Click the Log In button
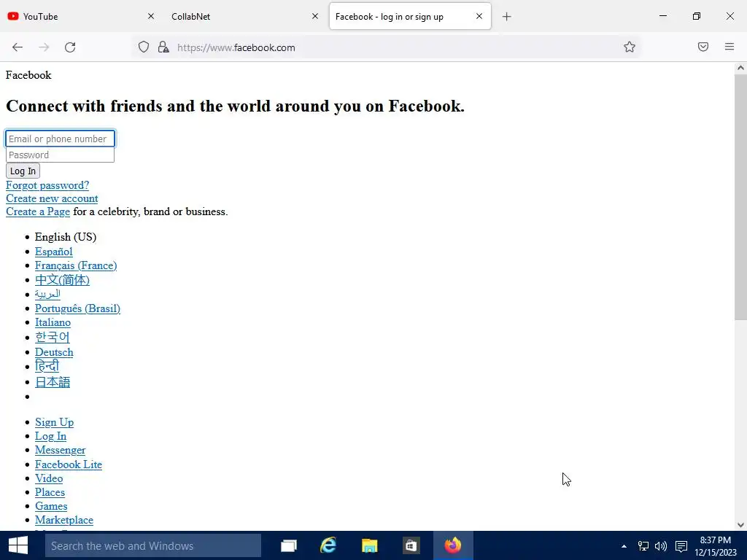Screen dimensions: 747x560 [x=23, y=171]
